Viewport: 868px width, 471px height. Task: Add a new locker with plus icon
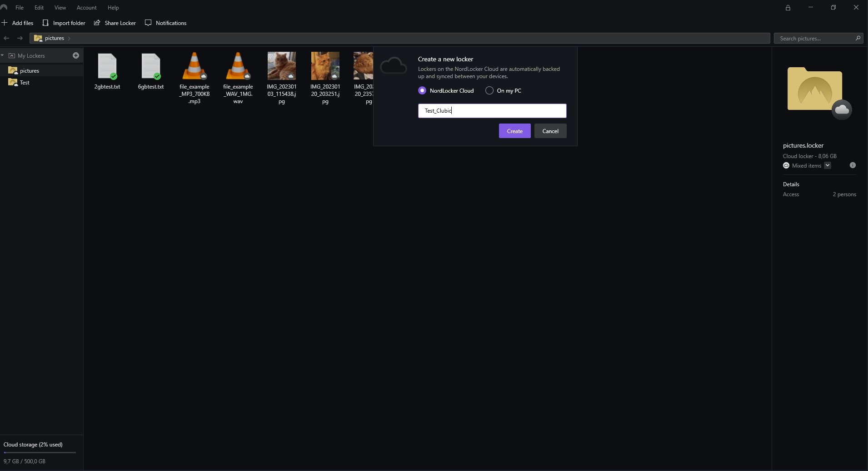tap(76, 55)
